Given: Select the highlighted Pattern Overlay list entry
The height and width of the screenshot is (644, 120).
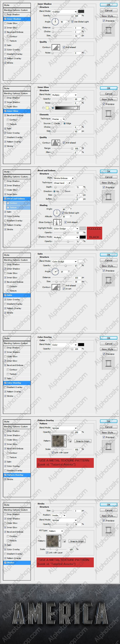Looking at the screenshot, I should (17, 475).
